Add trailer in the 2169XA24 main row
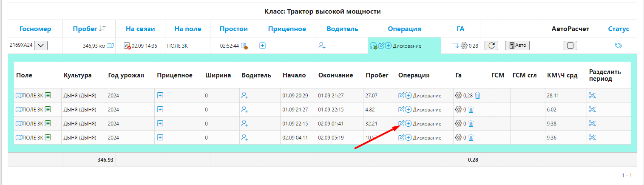 (x=263, y=46)
